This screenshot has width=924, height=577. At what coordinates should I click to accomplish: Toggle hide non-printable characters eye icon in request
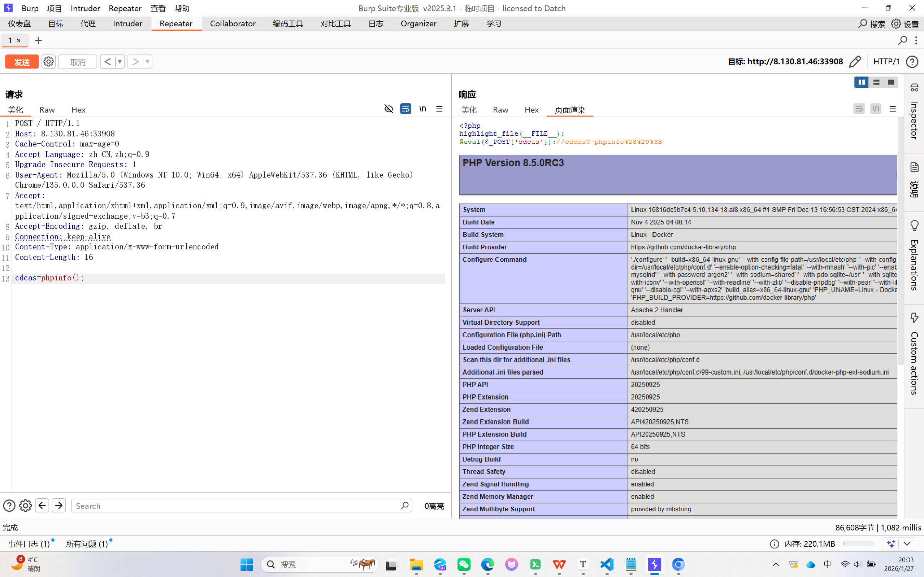point(389,109)
